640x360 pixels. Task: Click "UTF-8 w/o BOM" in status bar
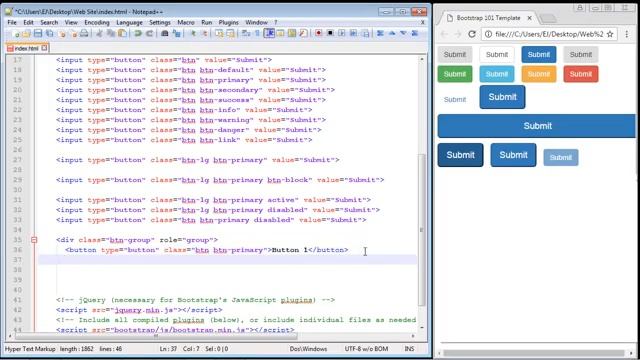[x=366, y=349]
